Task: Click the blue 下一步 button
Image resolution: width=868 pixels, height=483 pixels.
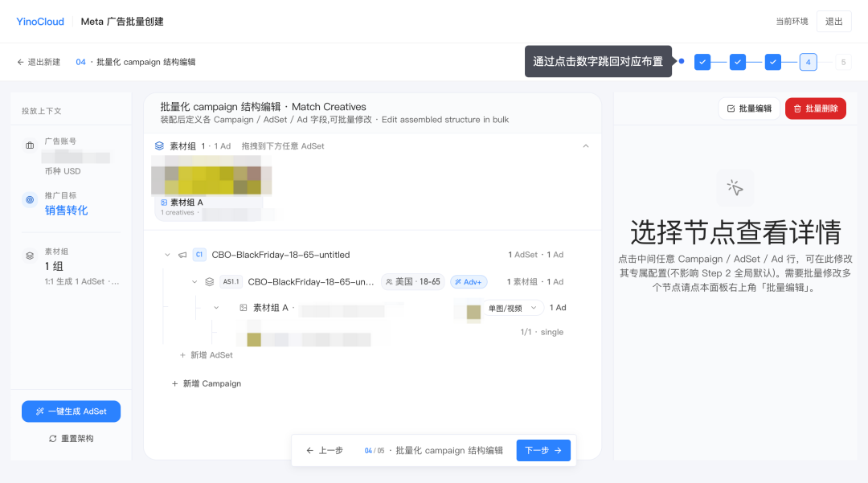Action: click(543, 450)
